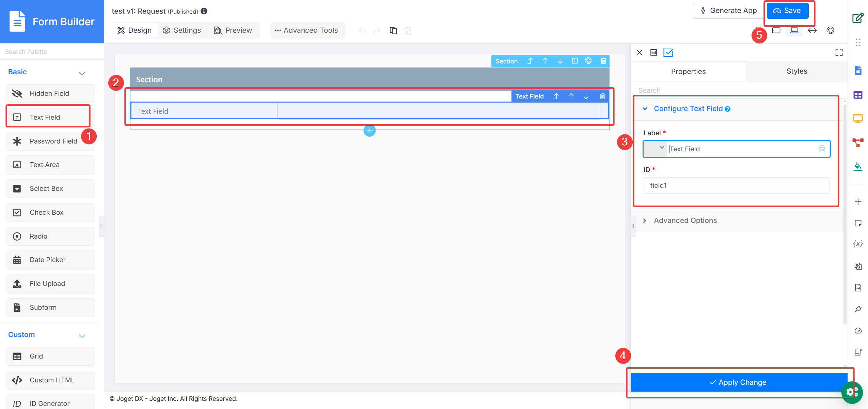Click the Redo arrow in toolbar
This screenshot has height=409, width=868.
(377, 31)
